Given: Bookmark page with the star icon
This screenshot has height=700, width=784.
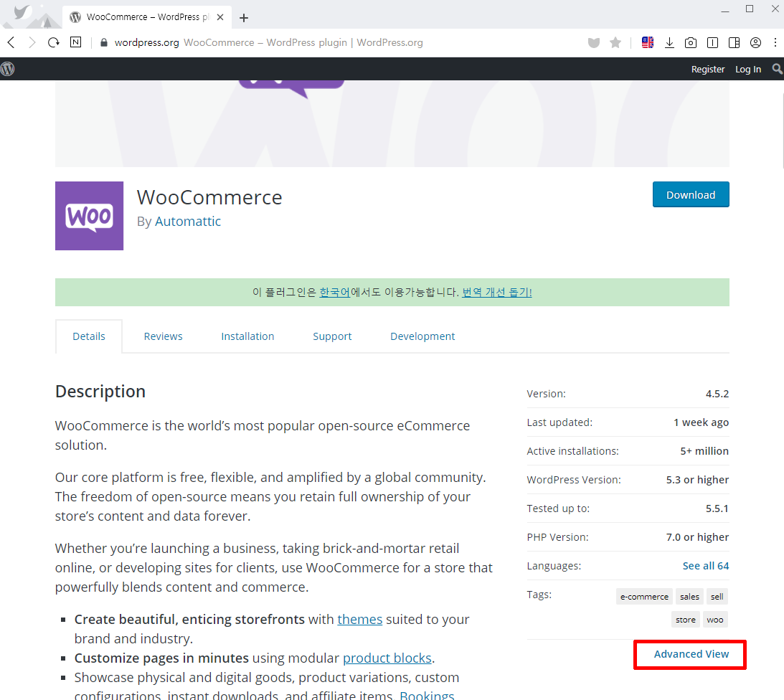Looking at the screenshot, I should pos(615,43).
